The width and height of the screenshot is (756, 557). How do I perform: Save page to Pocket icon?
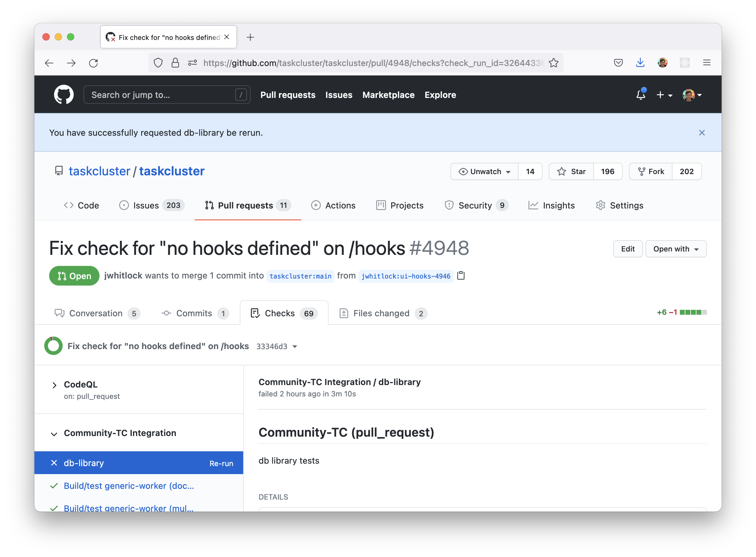[618, 63]
